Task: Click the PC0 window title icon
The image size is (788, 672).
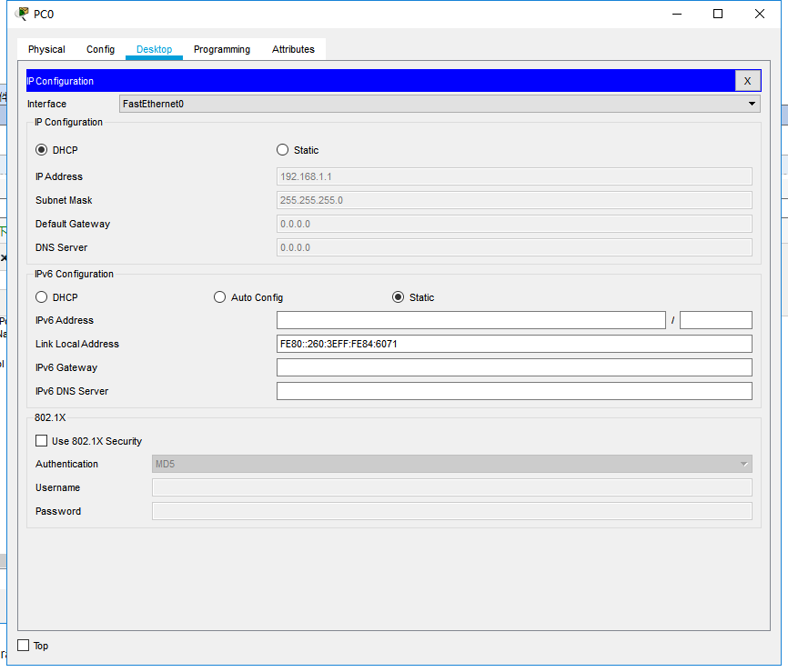Action: 22,14
